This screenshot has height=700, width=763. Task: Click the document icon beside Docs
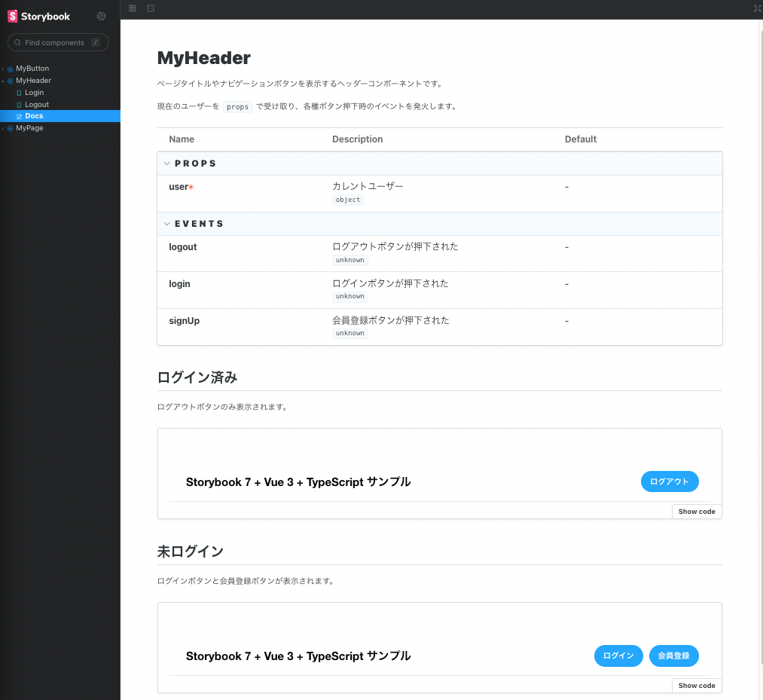pos(21,115)
